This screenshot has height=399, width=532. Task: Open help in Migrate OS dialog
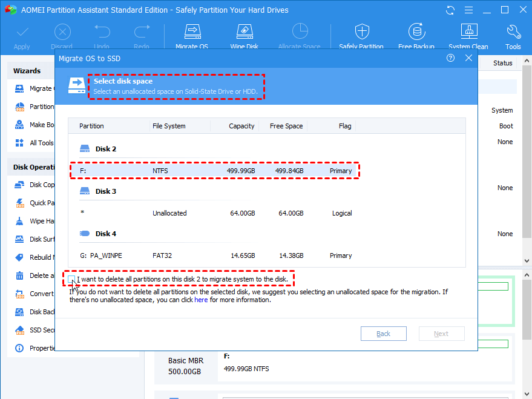click(x=450, y=58)
